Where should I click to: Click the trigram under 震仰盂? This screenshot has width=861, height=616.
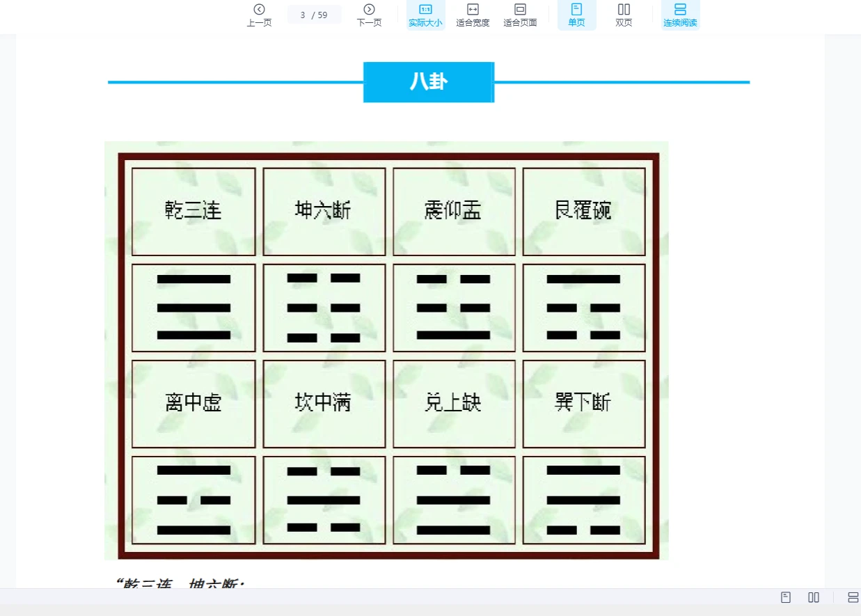tap(454, 308)
